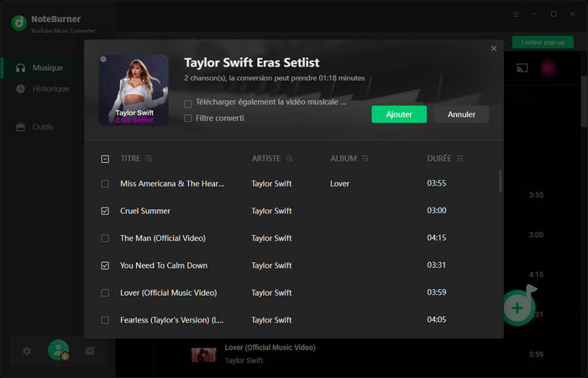
Task: Click the 'Cruel Summer' song title
Action: 145,211
